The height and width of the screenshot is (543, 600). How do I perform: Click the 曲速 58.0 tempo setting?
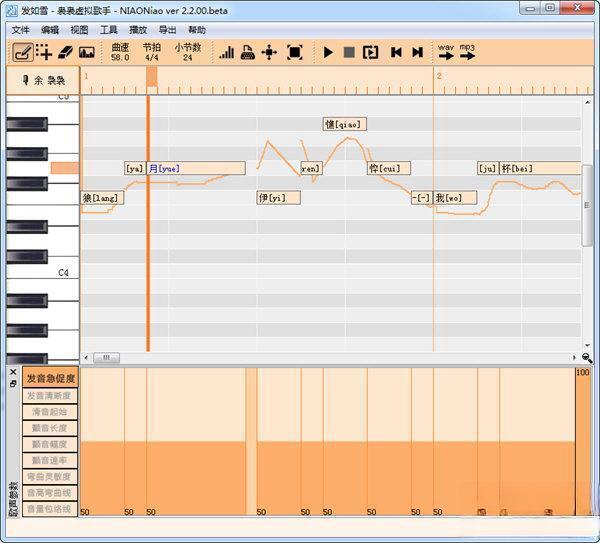(120, 52)
